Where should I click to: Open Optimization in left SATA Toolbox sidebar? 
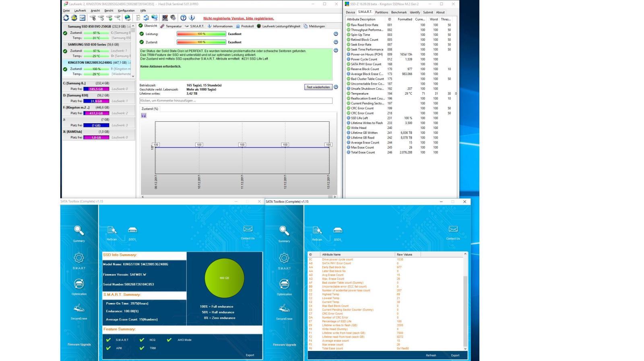pyautogui.click(x=79, y=287)
